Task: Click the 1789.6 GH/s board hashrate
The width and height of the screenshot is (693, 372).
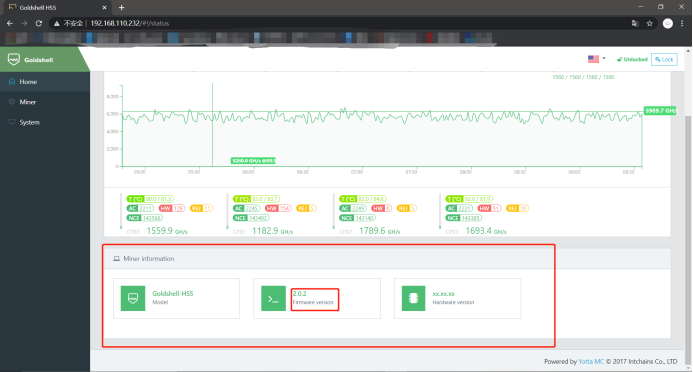Action: coord(379,231)
